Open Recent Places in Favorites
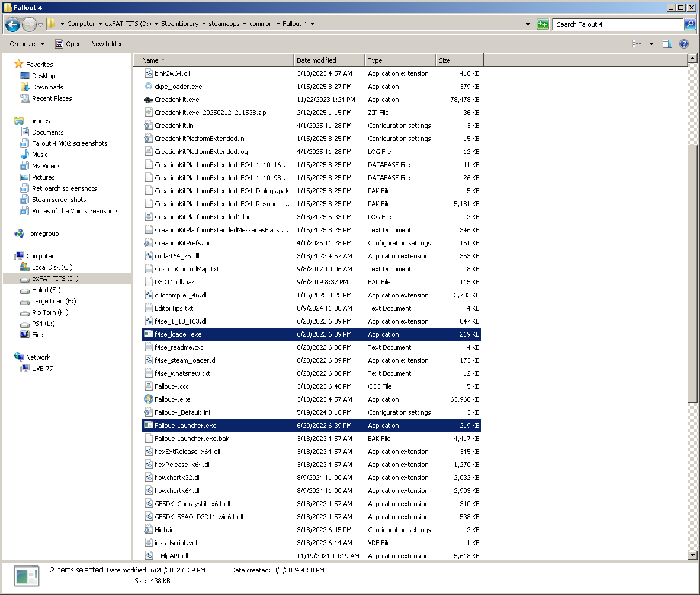The width and height of the screenshot is (700, 595). (52, 98)
